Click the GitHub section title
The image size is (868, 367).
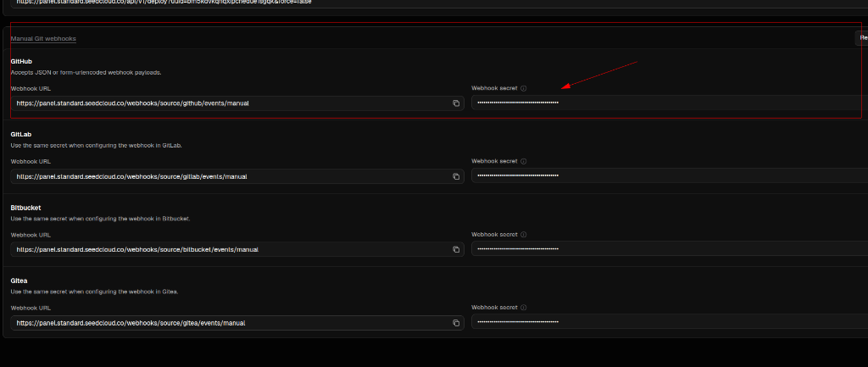pyautogui.click(x=21, y=61)
